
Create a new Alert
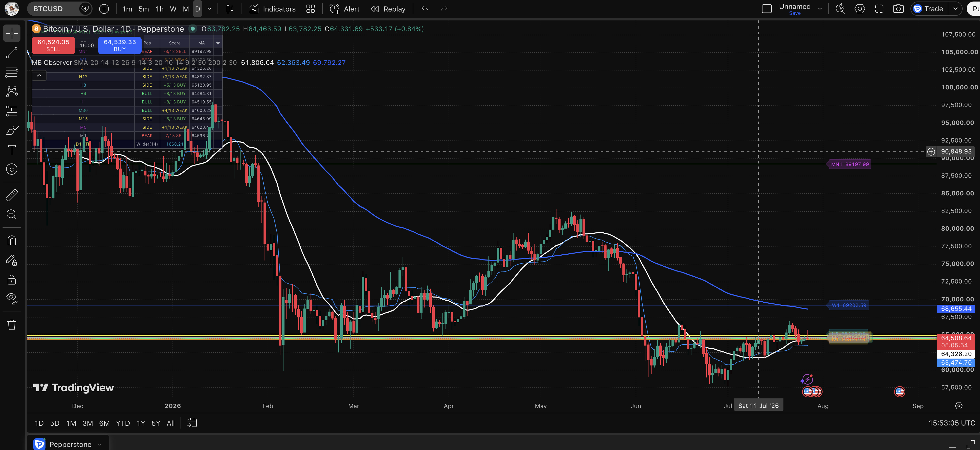pos(344,9)
